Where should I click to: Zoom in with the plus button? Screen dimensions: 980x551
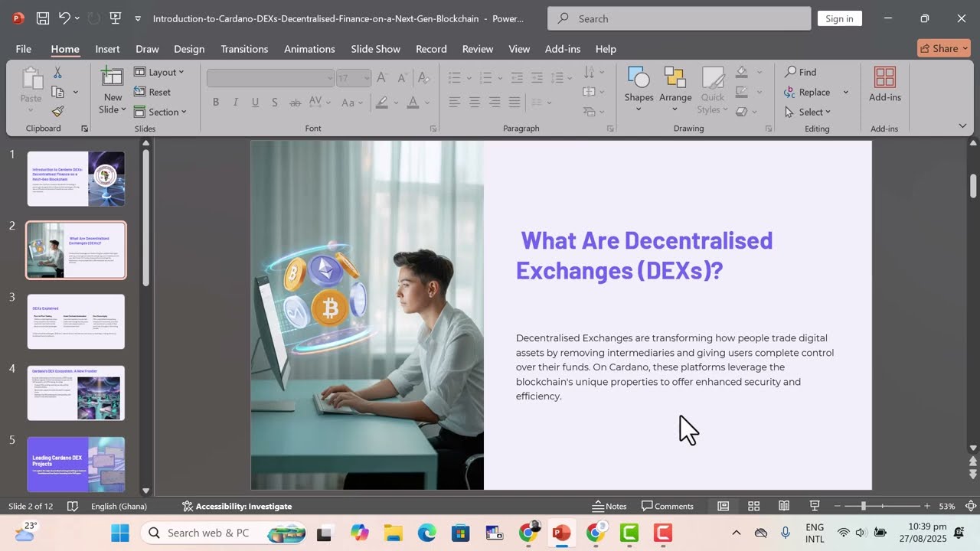pos(927,506)
